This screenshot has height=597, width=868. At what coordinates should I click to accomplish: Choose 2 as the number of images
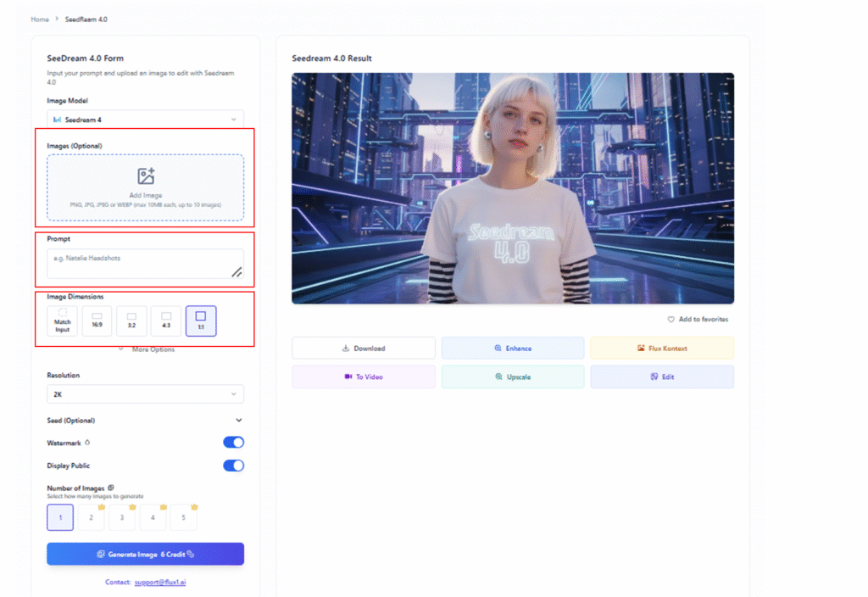pyautogui.click(x=92, y=517)
